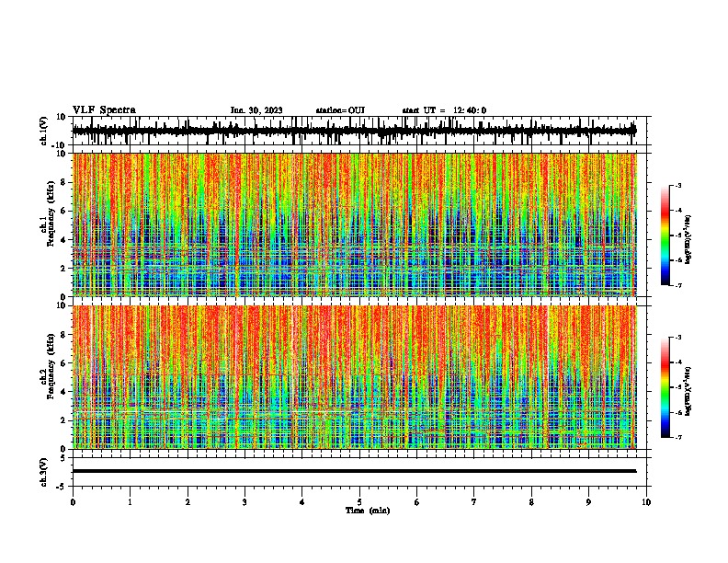Click the ch.1 voltage waveform trace
This screenshot has width=728, height=563.
tap(354, 131)
